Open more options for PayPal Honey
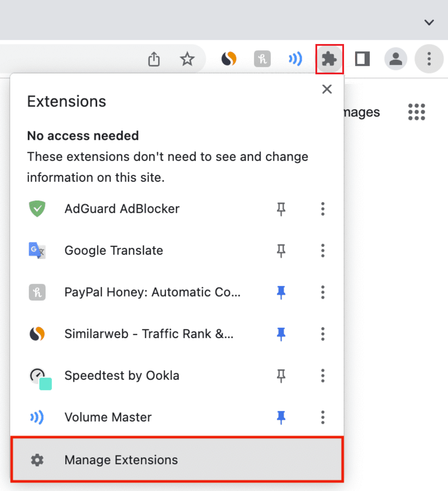 pyautogui.click(x=323, y=292)
